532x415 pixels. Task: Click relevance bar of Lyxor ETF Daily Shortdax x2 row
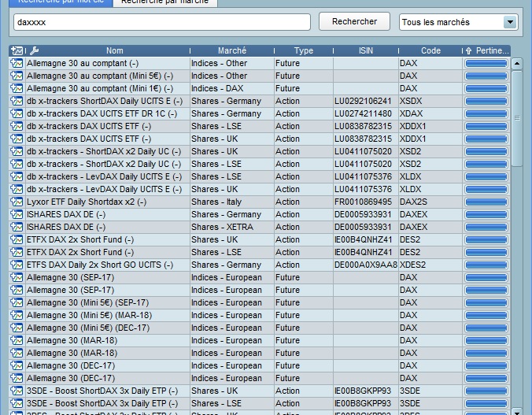(486, 202)
